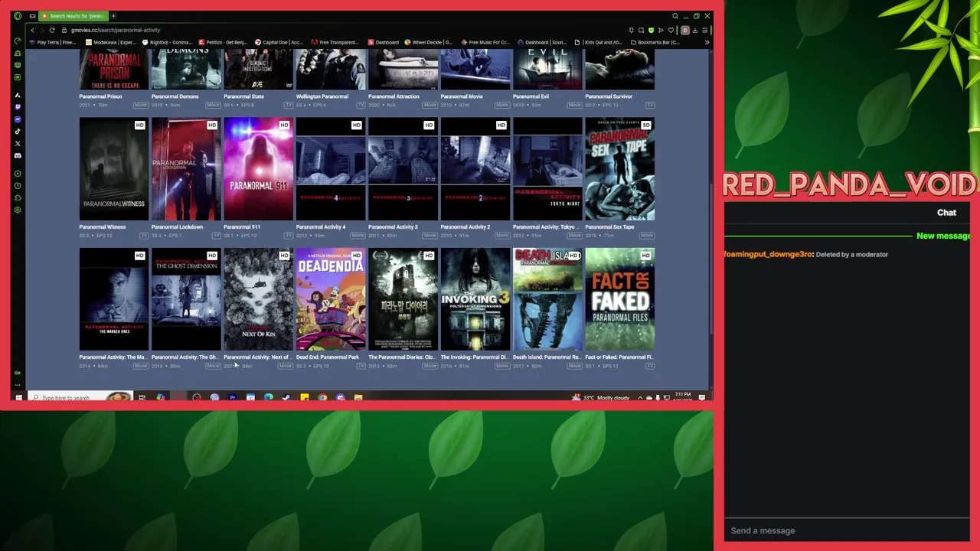Viewport: 980px width, 551px height.
Task: Open the Bookmarks Bar folder
Action: [655, 42]
